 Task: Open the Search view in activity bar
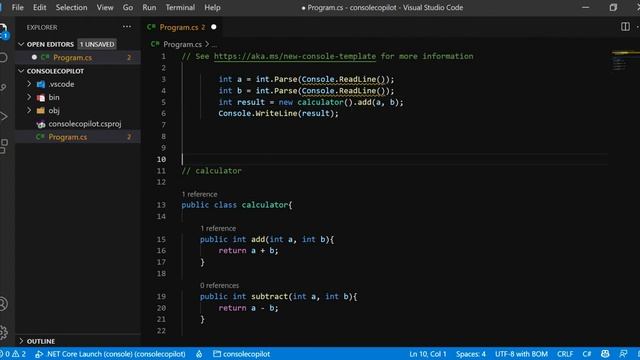pyautogui.click(x=3, y=58)
